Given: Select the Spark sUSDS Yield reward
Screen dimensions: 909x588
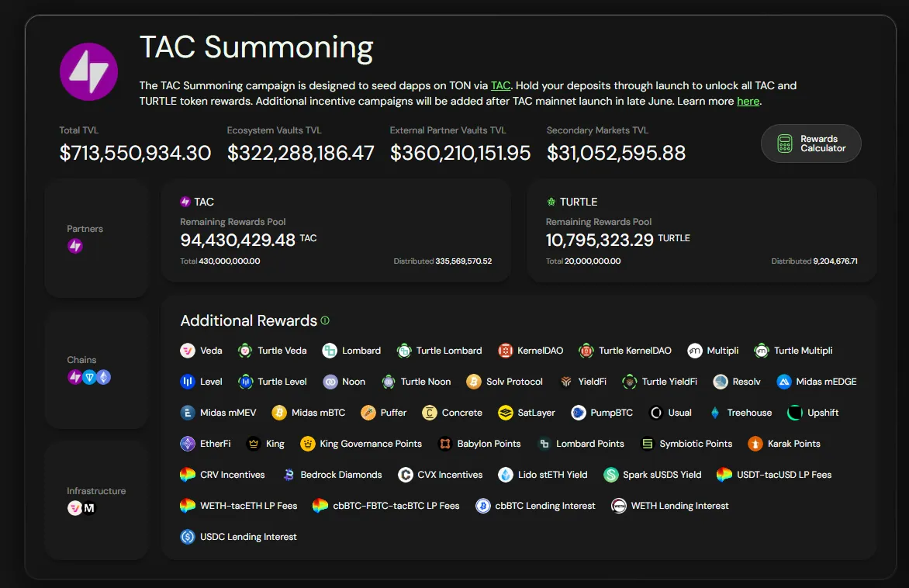Looking at the screenshot, I should [x=652, y=474].
